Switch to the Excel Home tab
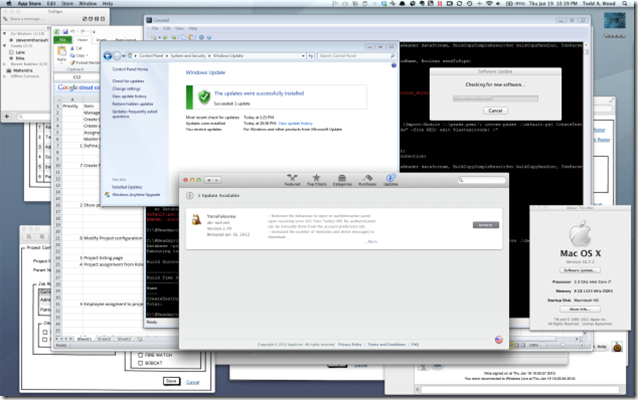 tap(82, 40)
